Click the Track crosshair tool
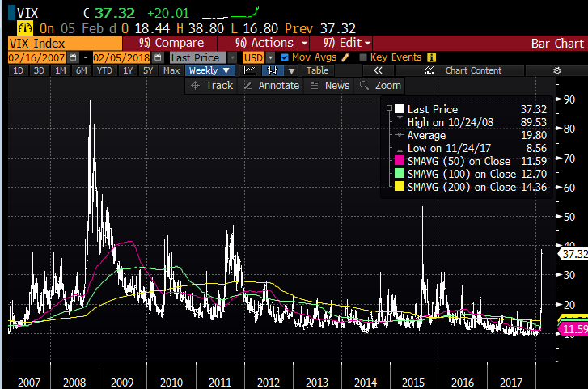Screen dimensions: 588x389 point(212,85)
